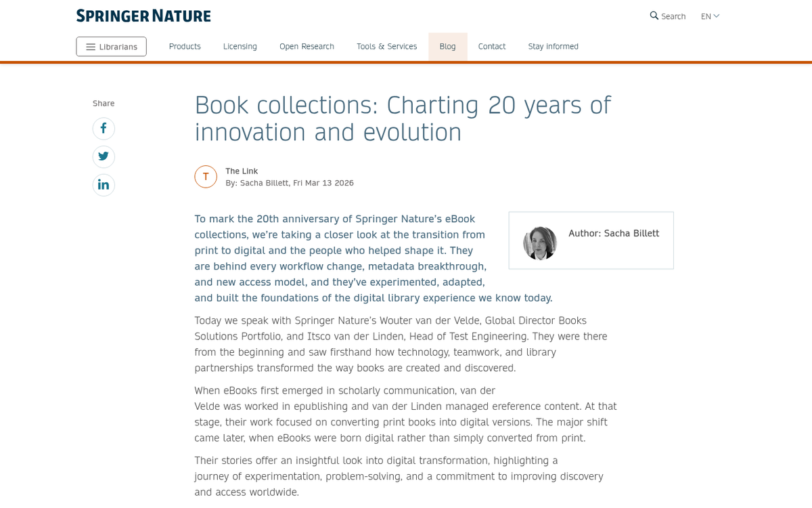Screen dimensions: 812x508
Task: Expand the EN language dropdown
Action: [710, 16]
